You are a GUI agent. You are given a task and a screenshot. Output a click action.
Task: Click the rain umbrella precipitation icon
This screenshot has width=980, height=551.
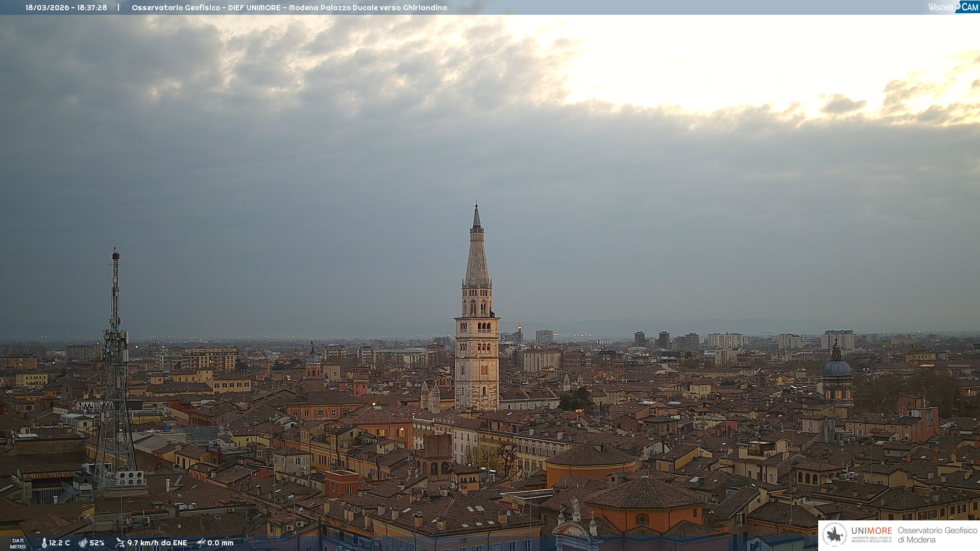[201, 543]
